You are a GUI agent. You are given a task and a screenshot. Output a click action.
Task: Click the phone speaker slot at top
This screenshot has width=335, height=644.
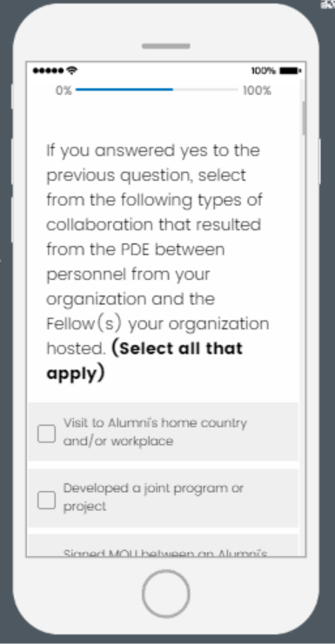166,46
